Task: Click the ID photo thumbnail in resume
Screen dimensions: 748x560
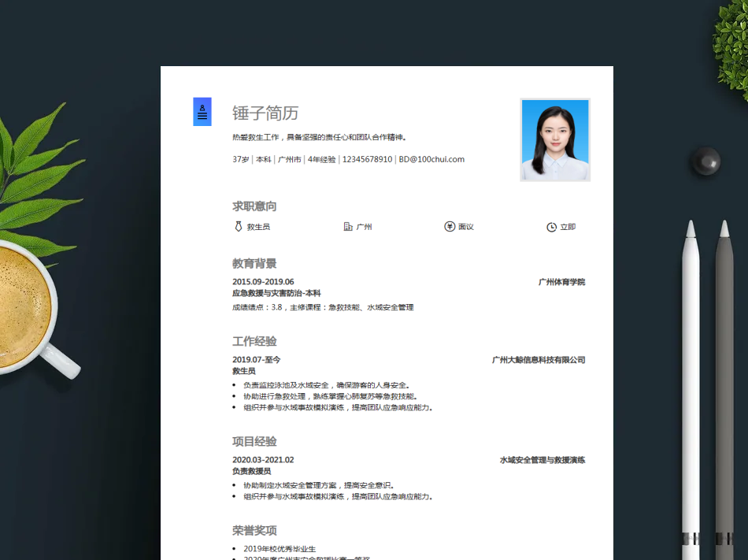Action: [555, 139]
